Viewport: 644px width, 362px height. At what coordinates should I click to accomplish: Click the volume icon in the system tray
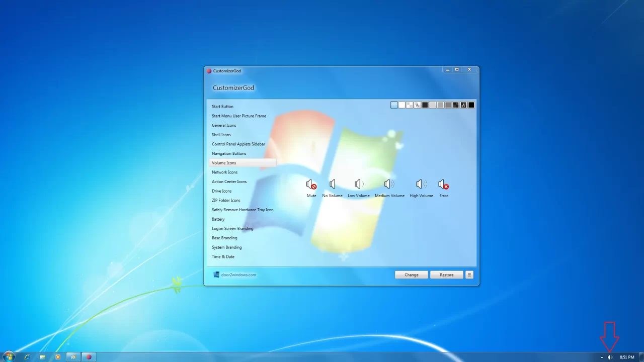[x=610, y=357]
